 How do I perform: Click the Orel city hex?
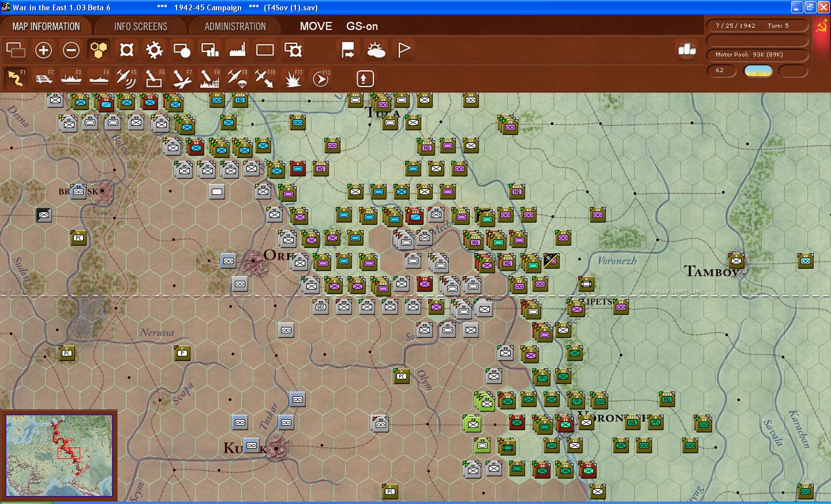pos(253,261)
